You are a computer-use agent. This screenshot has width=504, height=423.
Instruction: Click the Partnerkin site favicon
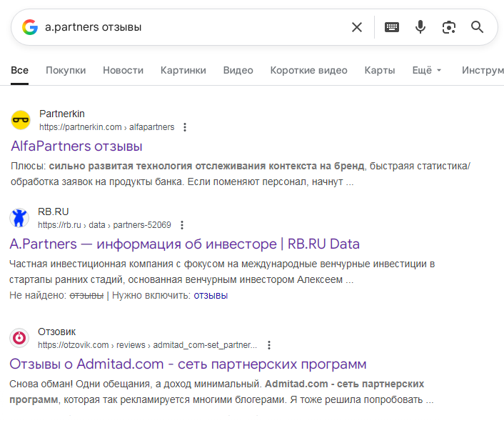(x=21, y=120)
